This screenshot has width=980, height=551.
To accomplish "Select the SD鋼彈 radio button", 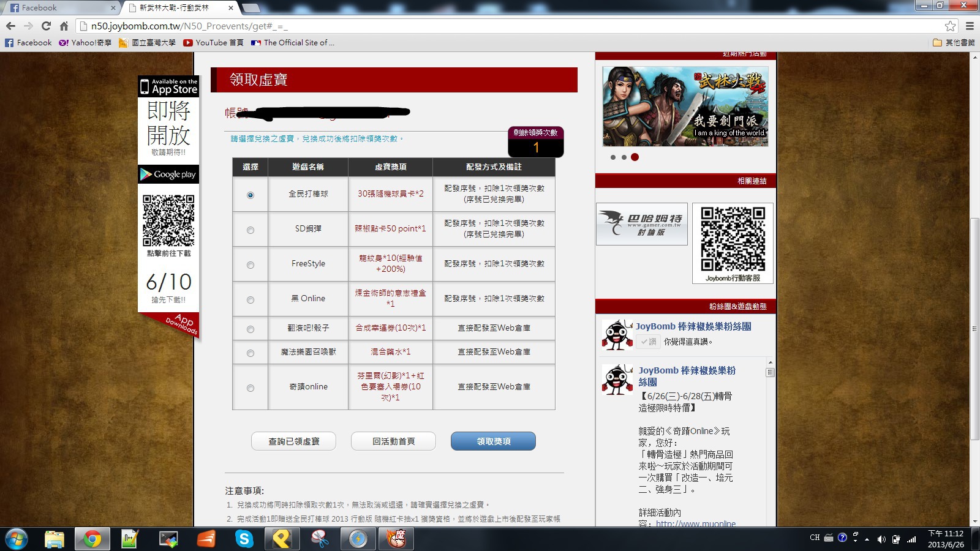I will 251,230.
